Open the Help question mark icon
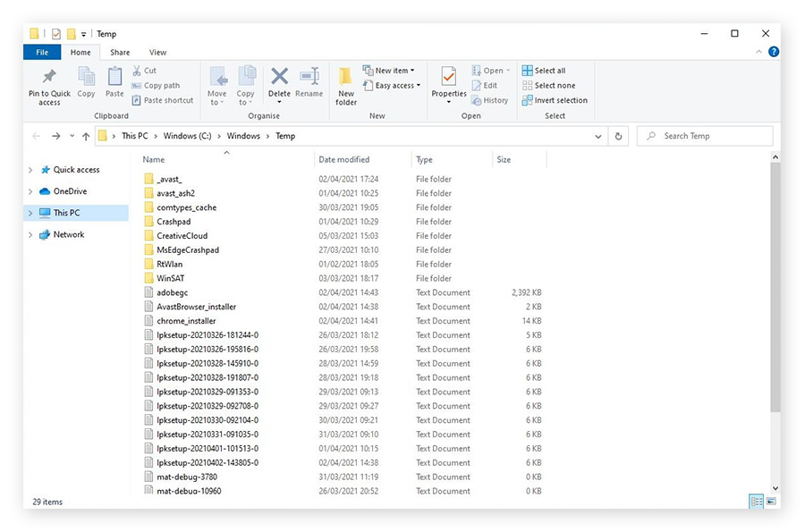Screen dimensions: 805x532 (774, 52)
